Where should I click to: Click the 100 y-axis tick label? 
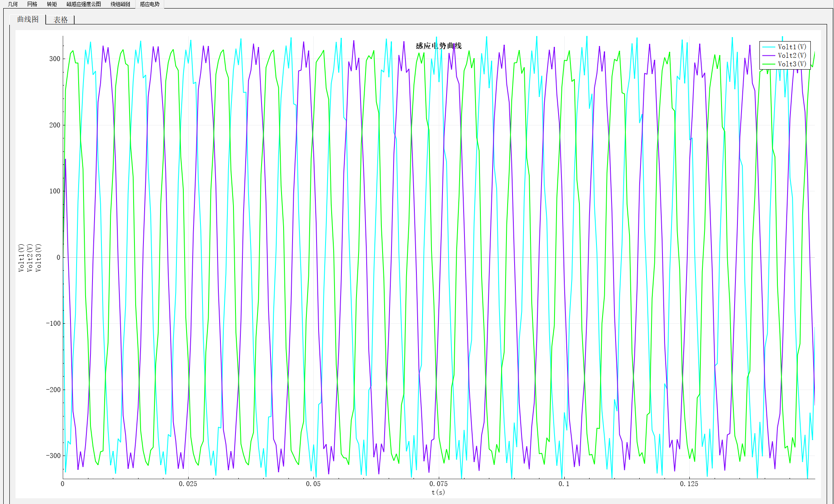[55, 191]
